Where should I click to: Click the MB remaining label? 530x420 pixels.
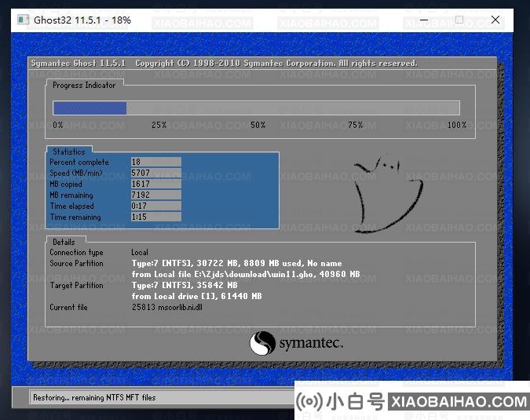point(71,195)
